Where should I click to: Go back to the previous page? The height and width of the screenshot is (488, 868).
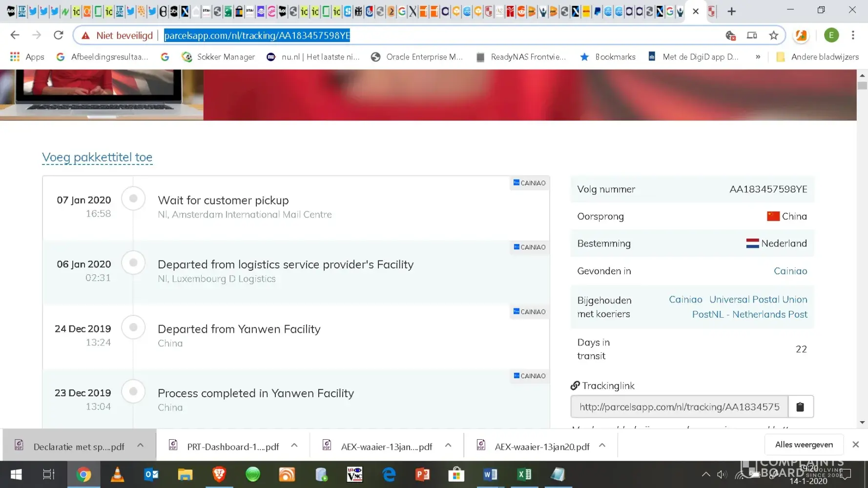click(15, 35)
